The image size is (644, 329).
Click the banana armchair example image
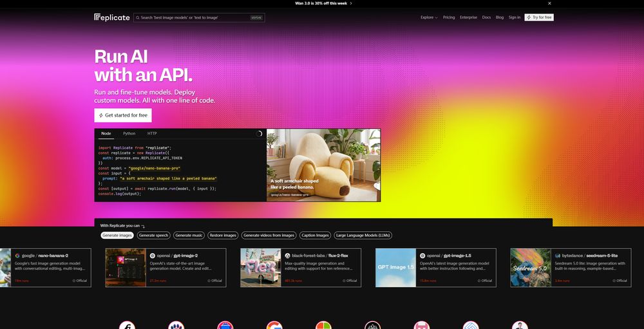tap(324, 165)
